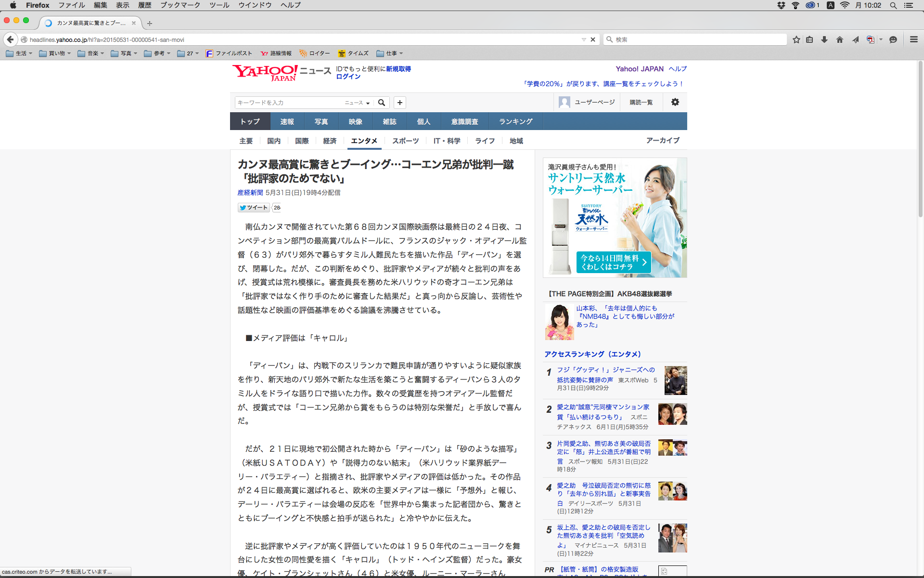
Task: Click the back navigation arrow
Action: pyautogui.click(x=10, y=39)
